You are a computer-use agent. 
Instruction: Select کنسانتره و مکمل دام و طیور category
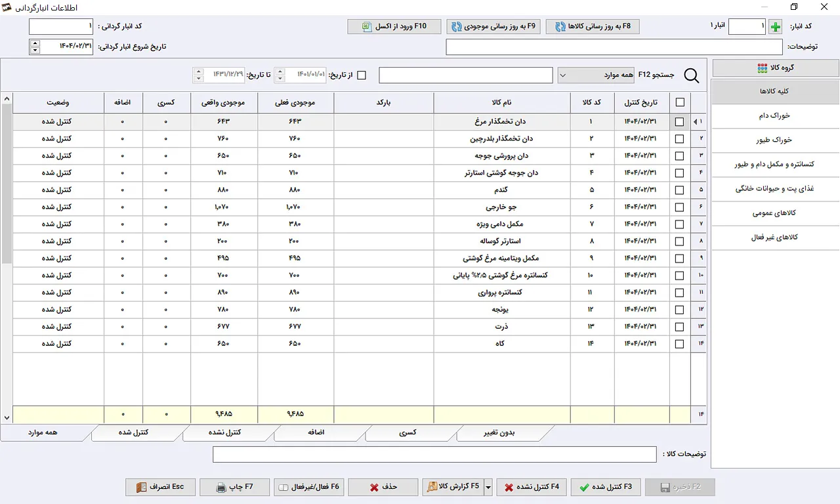tap(776, 165)
